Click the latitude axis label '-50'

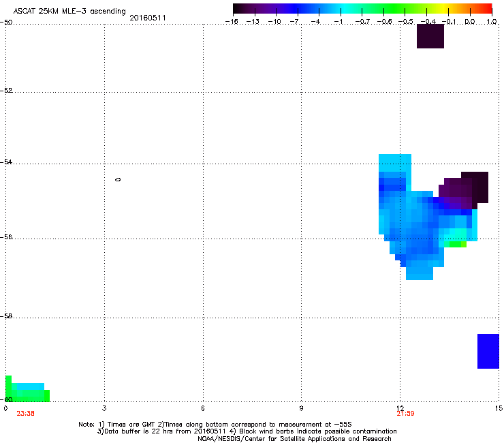tap(6, 22)
